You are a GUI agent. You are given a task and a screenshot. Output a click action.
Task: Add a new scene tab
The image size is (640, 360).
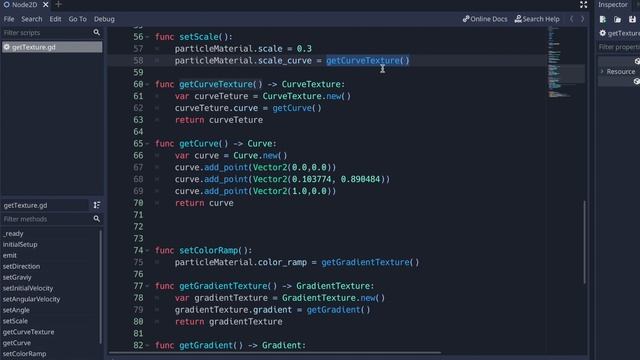pos(58,4)
